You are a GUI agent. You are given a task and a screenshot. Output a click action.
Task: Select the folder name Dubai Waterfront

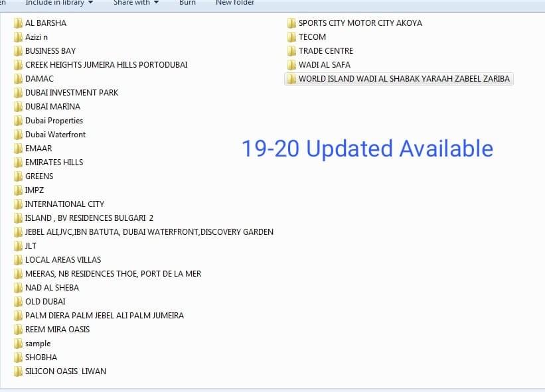coord(55,135)
